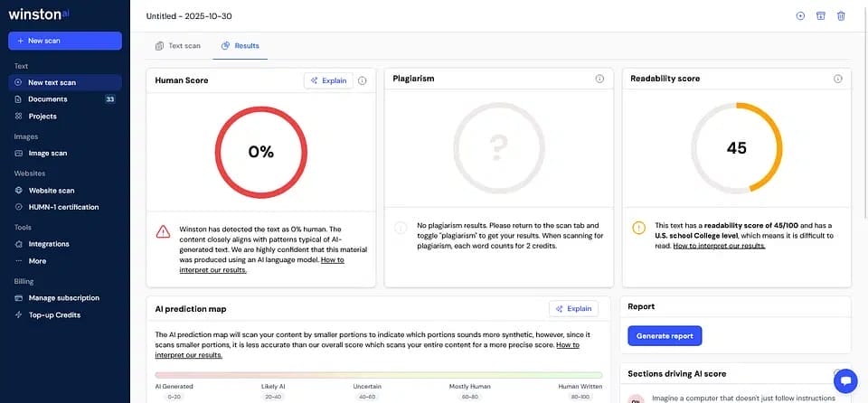
Task: Open readability "How to interpret our results" link
Action: pos(719,246)
